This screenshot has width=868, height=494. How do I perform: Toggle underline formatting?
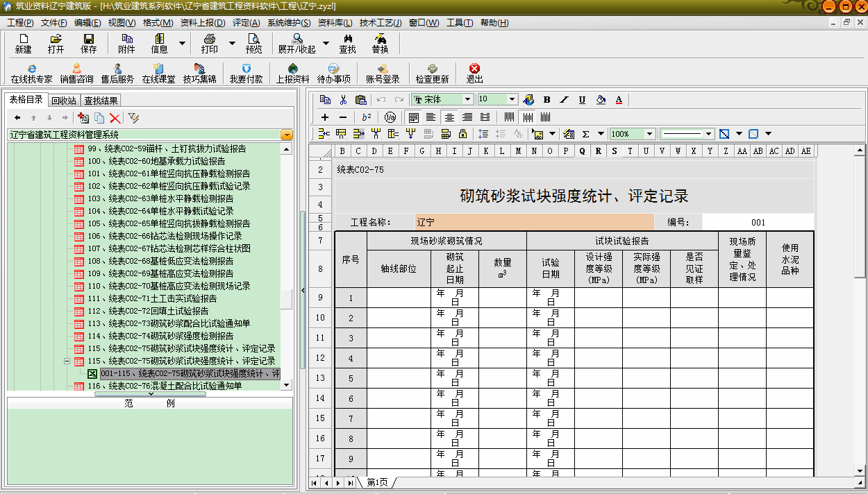(x=582, y=100)
